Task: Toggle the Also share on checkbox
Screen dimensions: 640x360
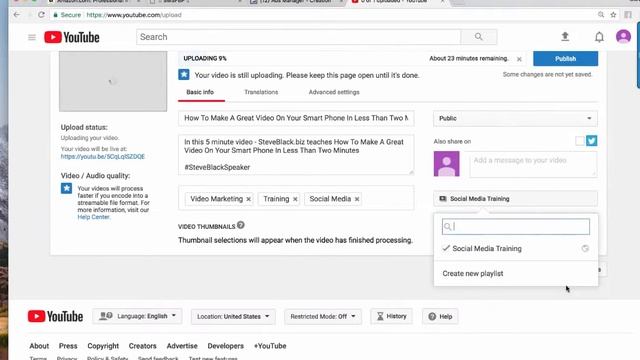Action: pyautogui.click(x=580, y=141)
